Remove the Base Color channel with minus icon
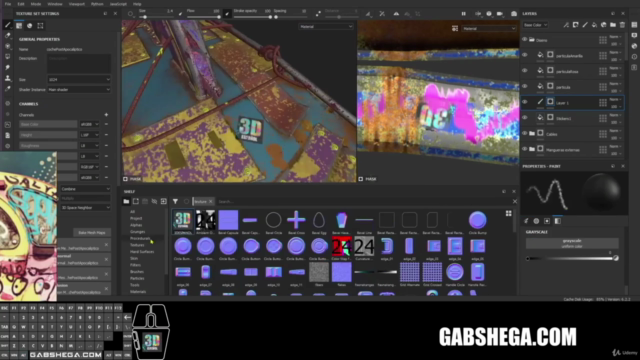This screenshot has height=360, width=640. pyautogui.click(x=106, y=124)
